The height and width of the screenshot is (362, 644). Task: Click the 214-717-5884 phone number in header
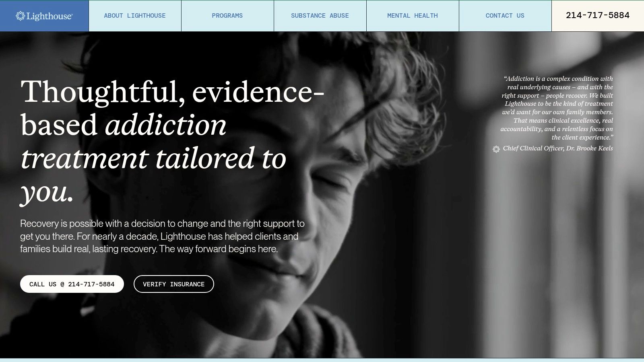pyautogui.click(x=598, y=16)
